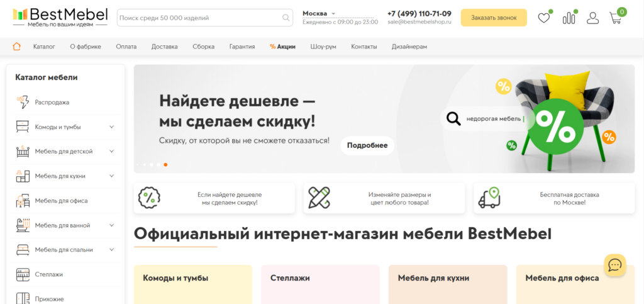Expand Мебель для ванной submenu chevron
This screenshot has height=304, width=644.
coord(112,225)
